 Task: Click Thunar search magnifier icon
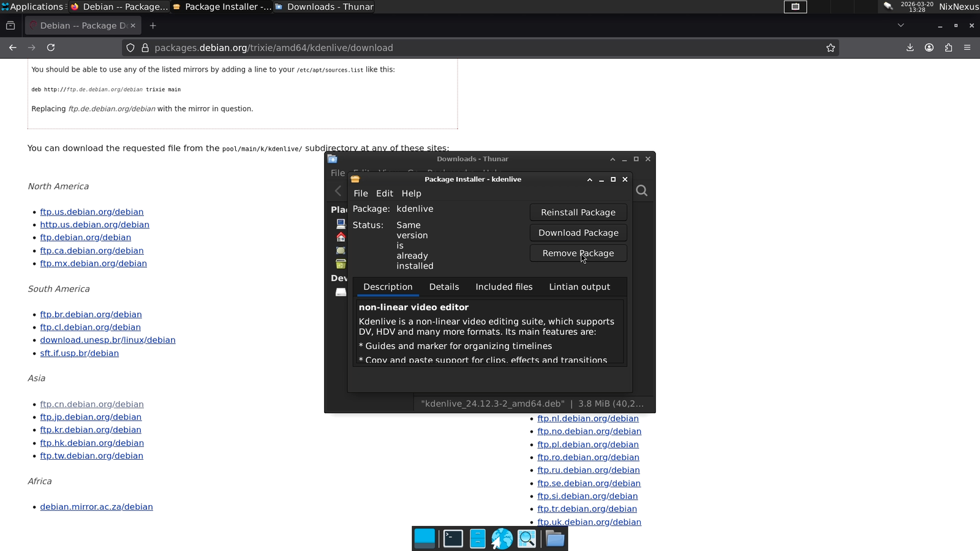(642, 191)
